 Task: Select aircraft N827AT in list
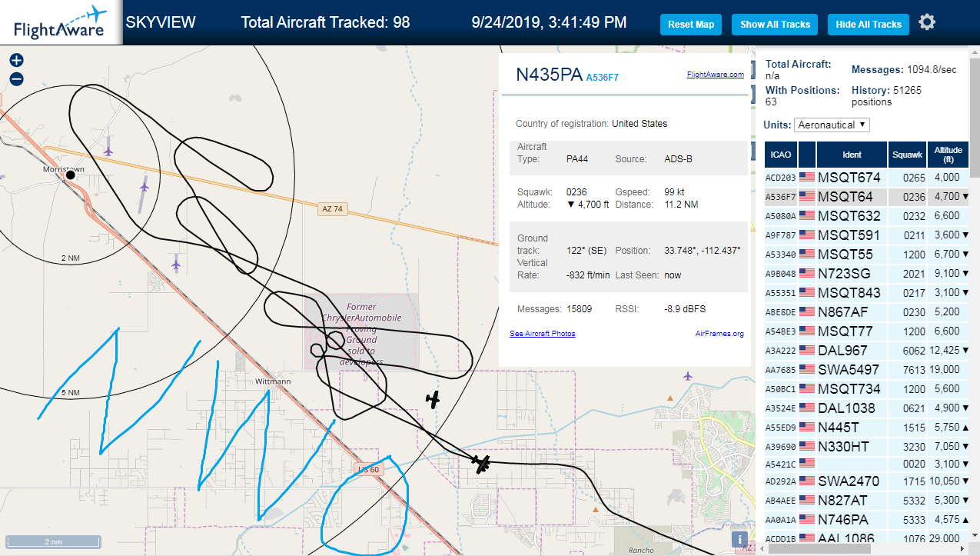[x=867, y=501]
